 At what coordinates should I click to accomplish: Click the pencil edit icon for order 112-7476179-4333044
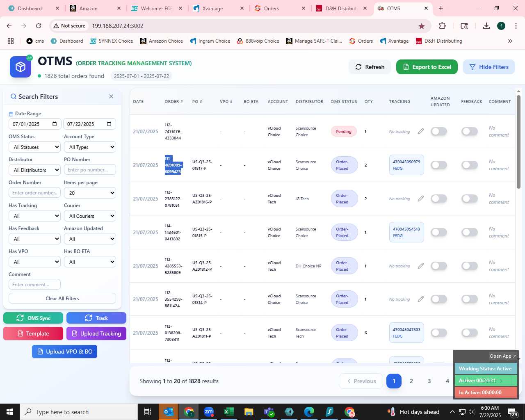click(421, 131)
